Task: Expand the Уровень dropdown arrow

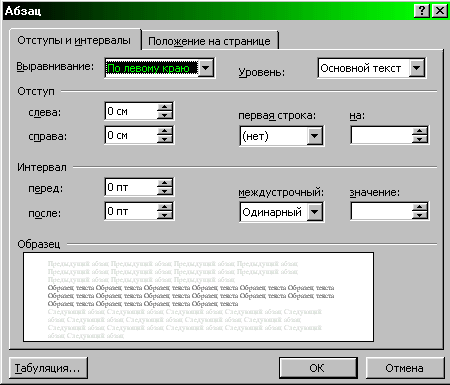Action: (417, 68)
